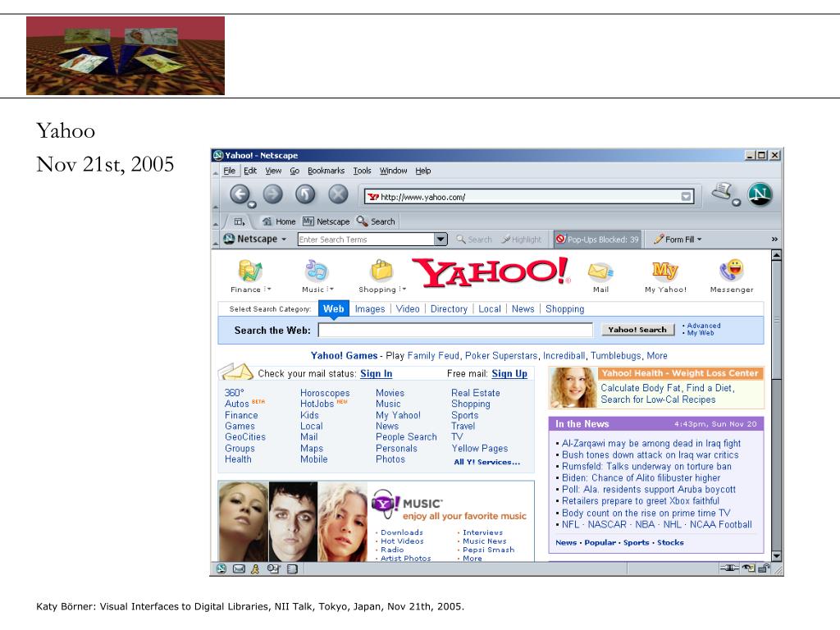The height and width of the screenshot is (630, 840).
Task: Click the greyed toolbar Search button
Action: [474, 240]
